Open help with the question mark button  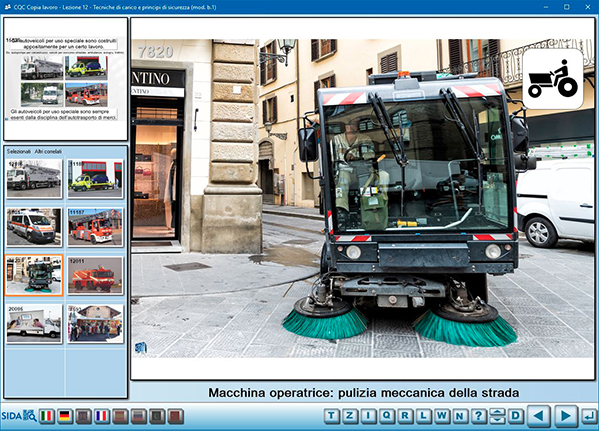pyautogui.click(x=478, y=416)
